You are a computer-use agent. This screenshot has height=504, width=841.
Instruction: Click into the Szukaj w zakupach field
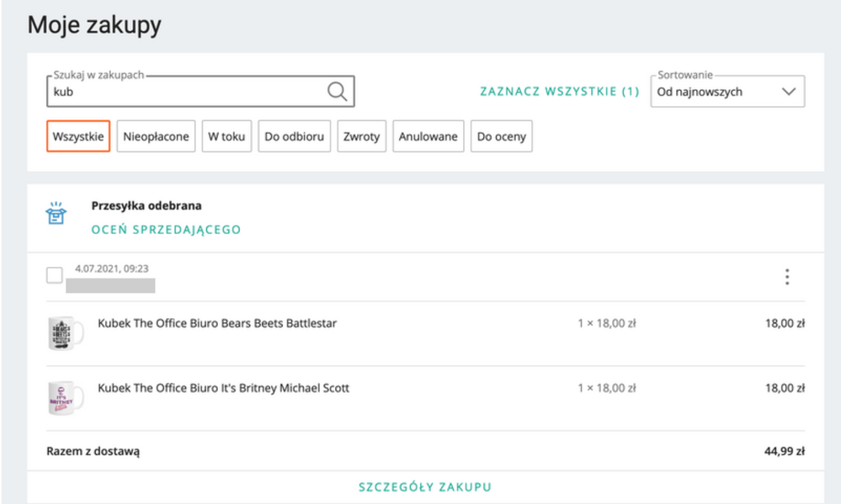185,93
